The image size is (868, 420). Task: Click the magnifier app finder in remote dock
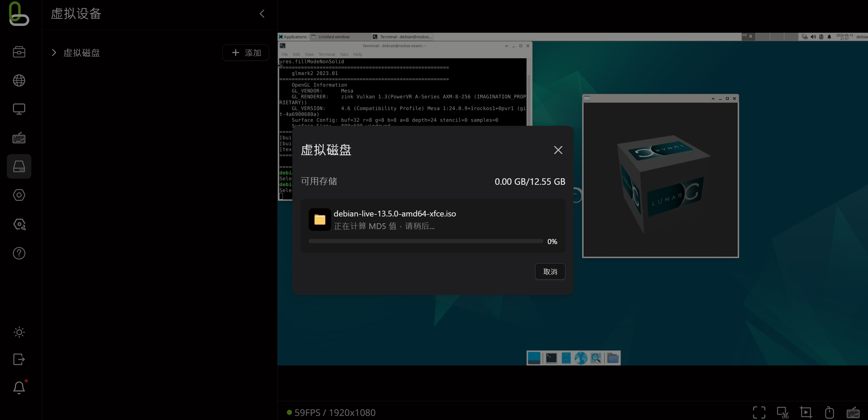click(x=596, y=358)
